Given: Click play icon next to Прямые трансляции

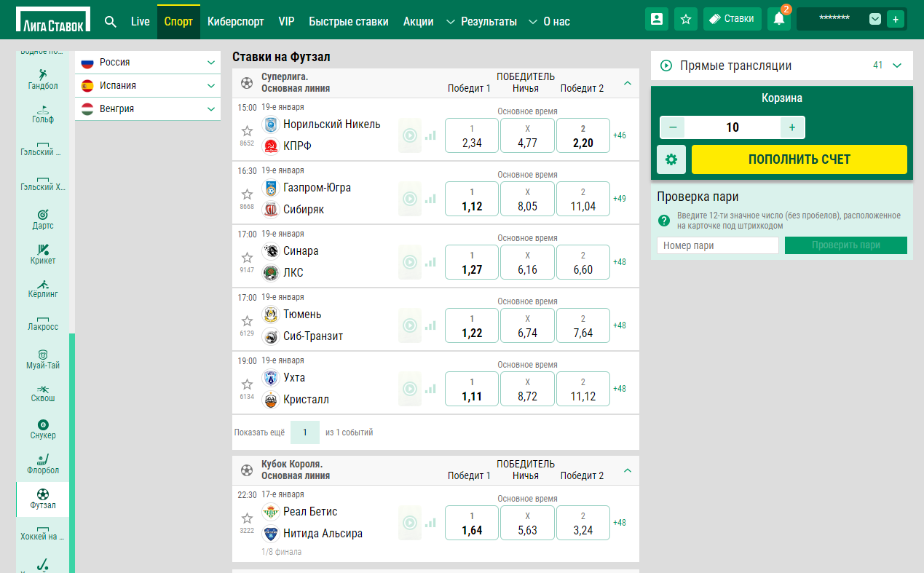Looking at the screenshot, I should point(666,66).
